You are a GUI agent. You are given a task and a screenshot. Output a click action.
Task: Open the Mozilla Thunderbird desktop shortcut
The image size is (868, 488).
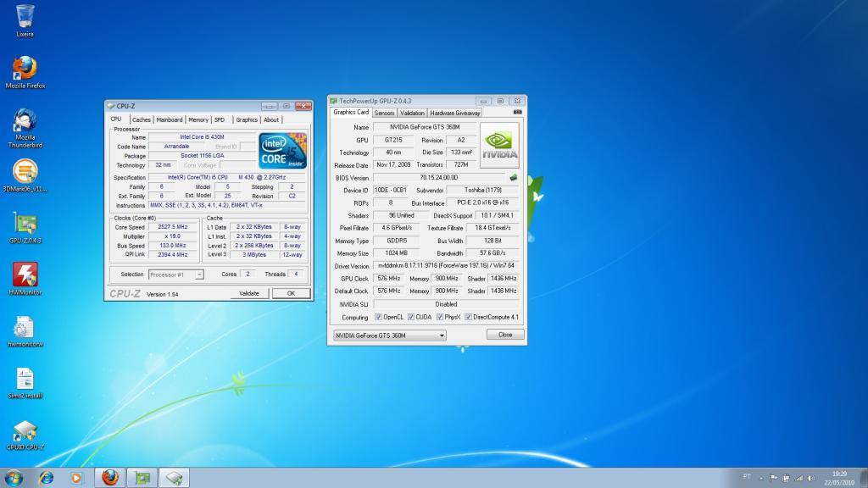pyautogui.click(x=25, y=128)
